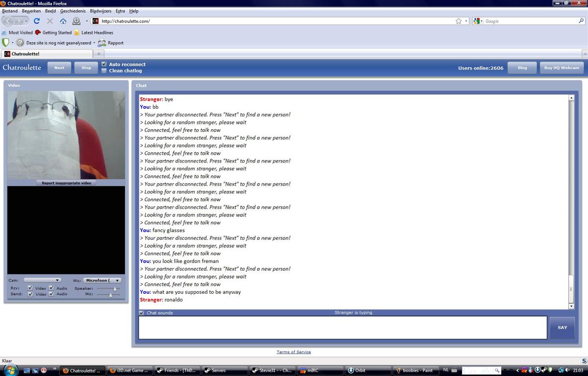This screenshot has width=588, height=376.
Task: Uncheck the Send Video checkbox
Action: (30, 294)
